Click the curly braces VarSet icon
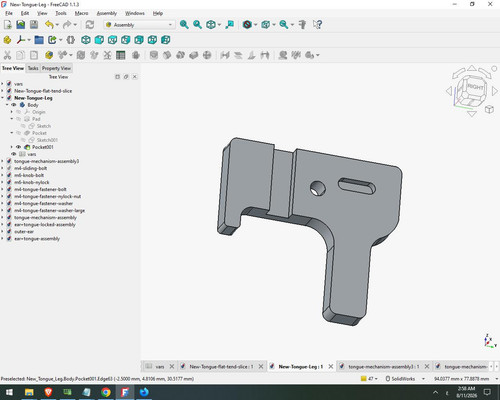This screenshot has height=400, width=500. [x=70, y=40]
